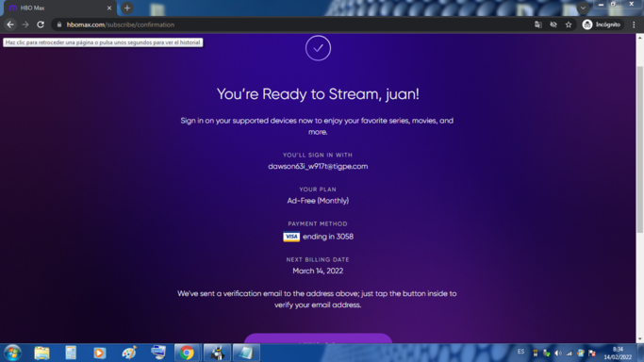Click the ES language indicator
The image size is (644, 362).
coord(520,352)
